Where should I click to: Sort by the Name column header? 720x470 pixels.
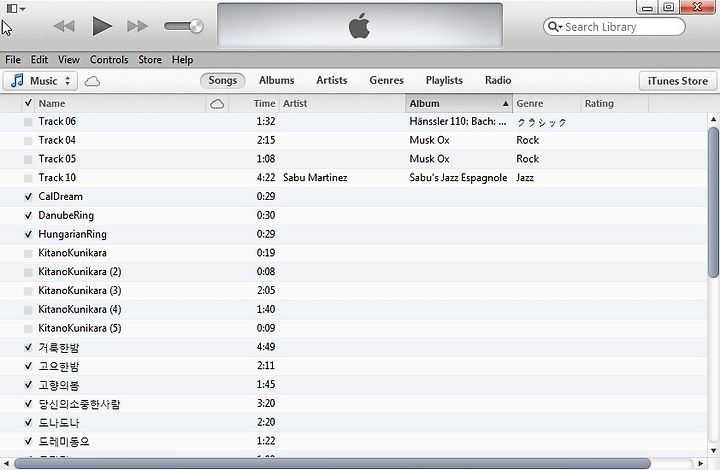pyautogui.click(x=120, y=103)
